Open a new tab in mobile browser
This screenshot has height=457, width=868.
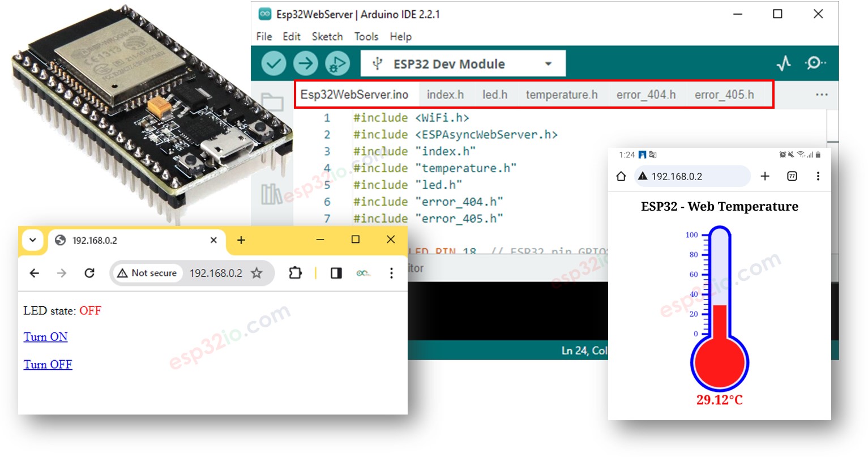[x=765, y=177]
